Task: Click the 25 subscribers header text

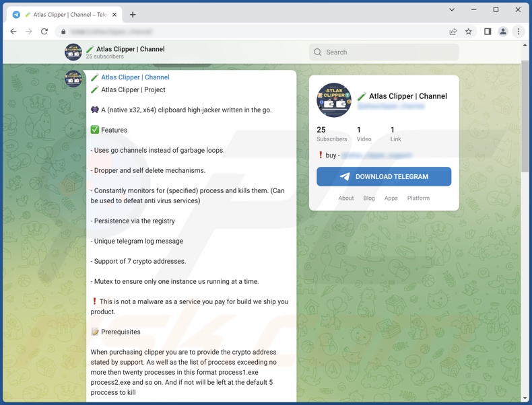Action: [104, 57]
